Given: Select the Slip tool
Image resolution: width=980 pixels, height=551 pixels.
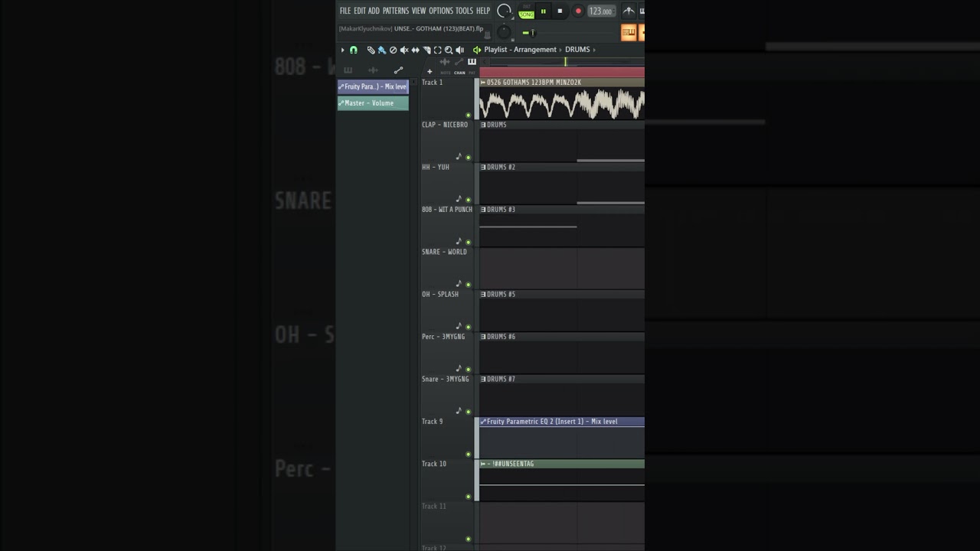Looking at the screenshot, I should point(415,50).
